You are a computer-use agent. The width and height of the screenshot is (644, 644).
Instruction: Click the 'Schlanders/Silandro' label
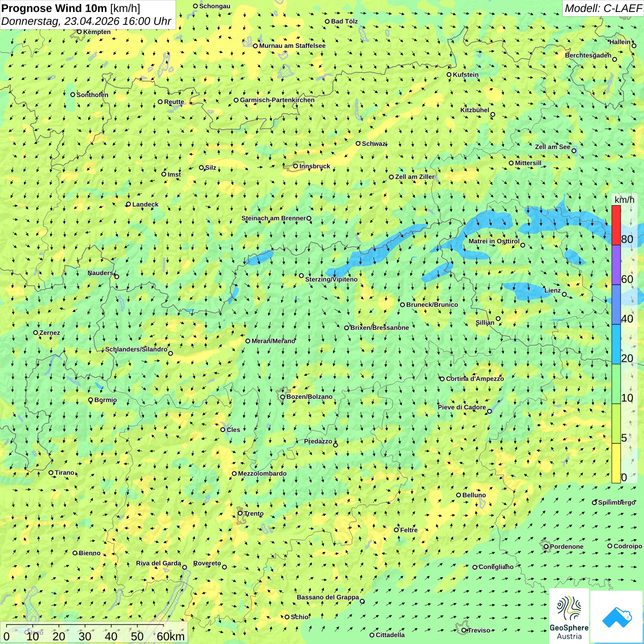[x=136, y=349]
